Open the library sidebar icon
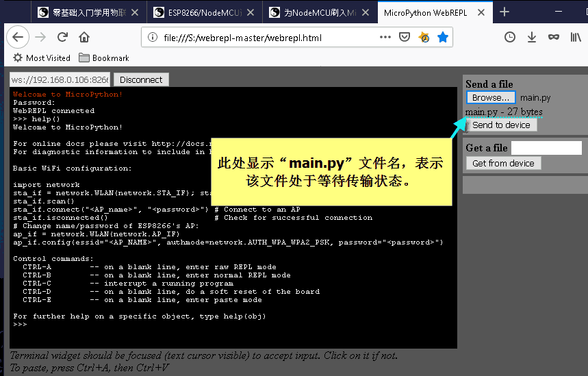Image resolution: width=588 pixels, height=376 pixels. (x=576, y=37)
